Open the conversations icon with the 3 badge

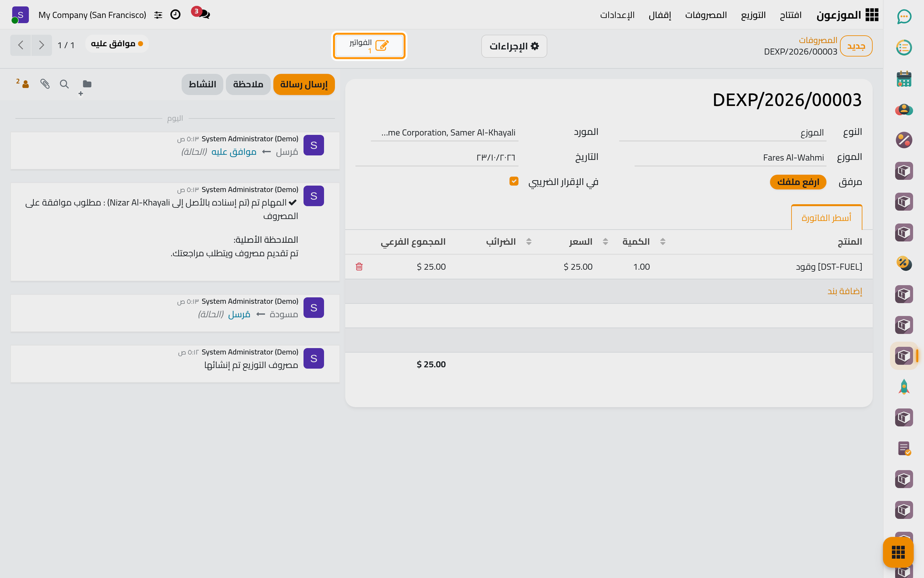[x=201, y=13]
